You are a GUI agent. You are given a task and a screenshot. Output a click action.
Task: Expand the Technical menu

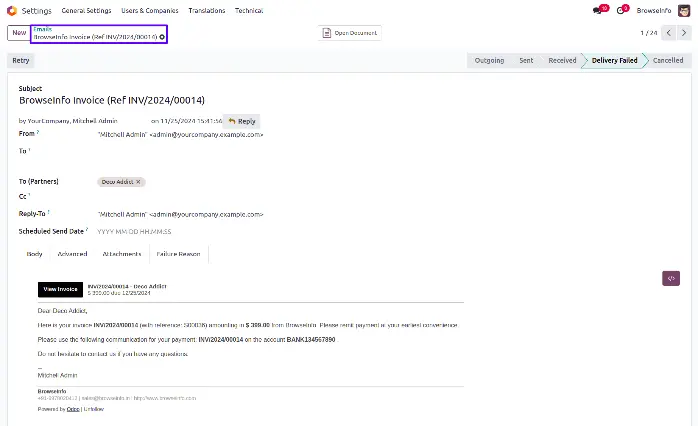249,10
